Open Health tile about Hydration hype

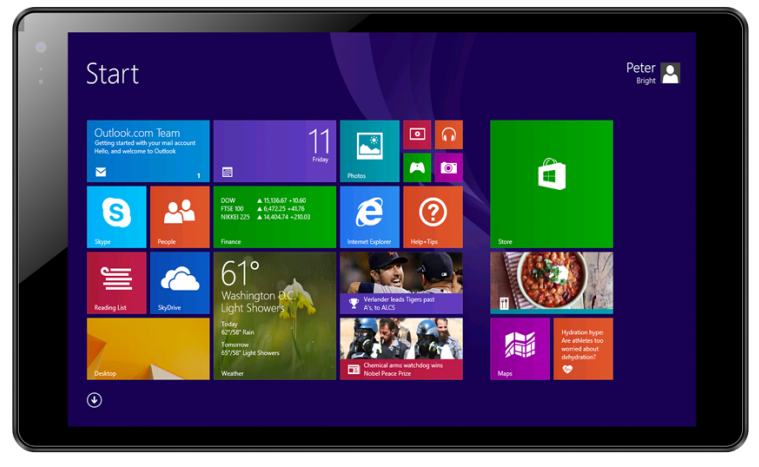coord(583,348)
